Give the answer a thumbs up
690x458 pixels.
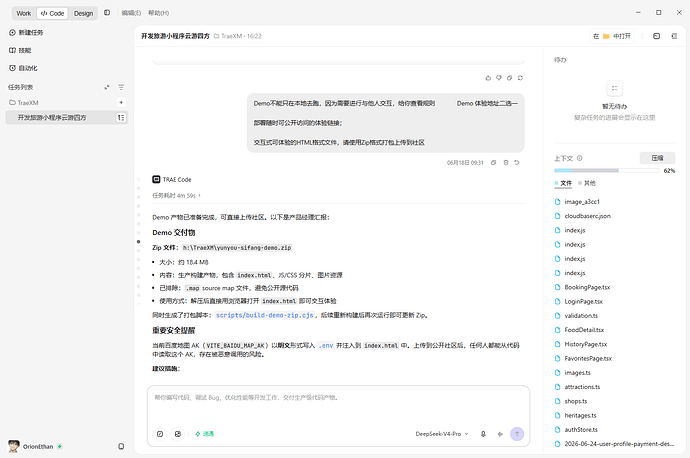[x=488, y=78]
